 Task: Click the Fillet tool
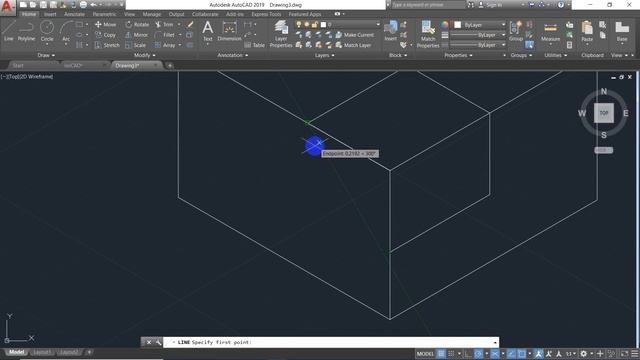click(165, 35)
